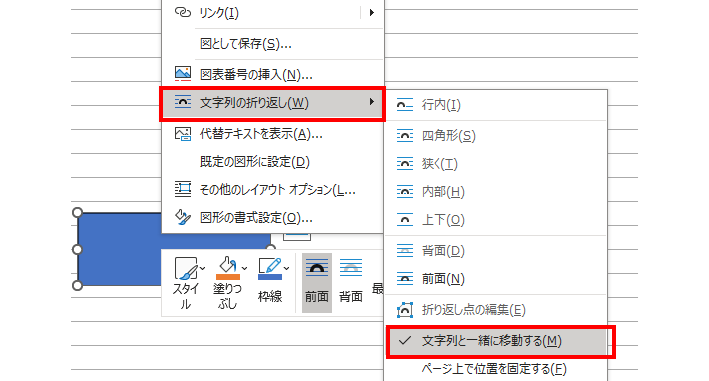The height and width of the screenshot is (381, 709).
Task: Enable ページ上で位置を固定する(F) option
Action: 496,368
